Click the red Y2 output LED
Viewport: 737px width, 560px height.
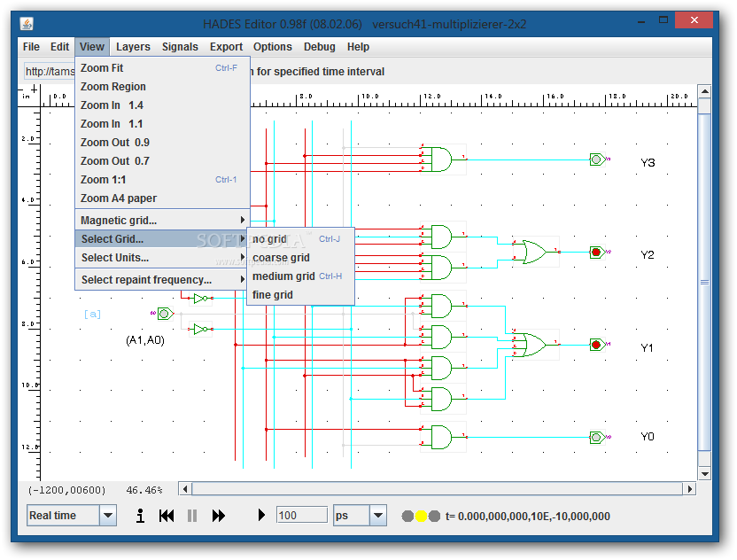[597, 252]
